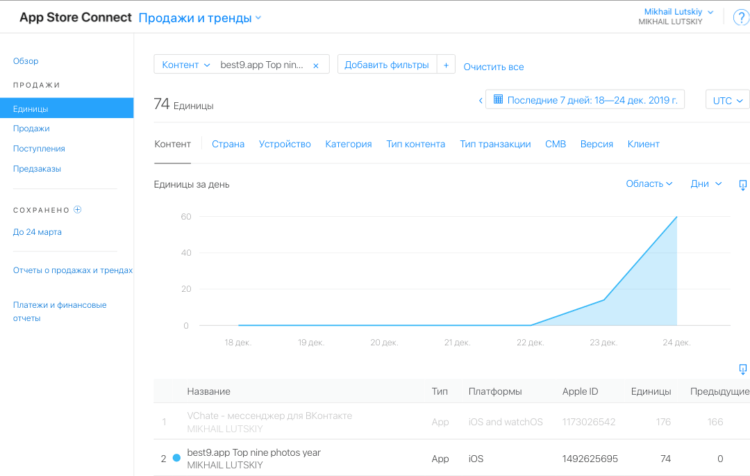Viewport: 750px width, 476px height.
Task: Add saved view with plus icon
Action: (x=77, y=210)
